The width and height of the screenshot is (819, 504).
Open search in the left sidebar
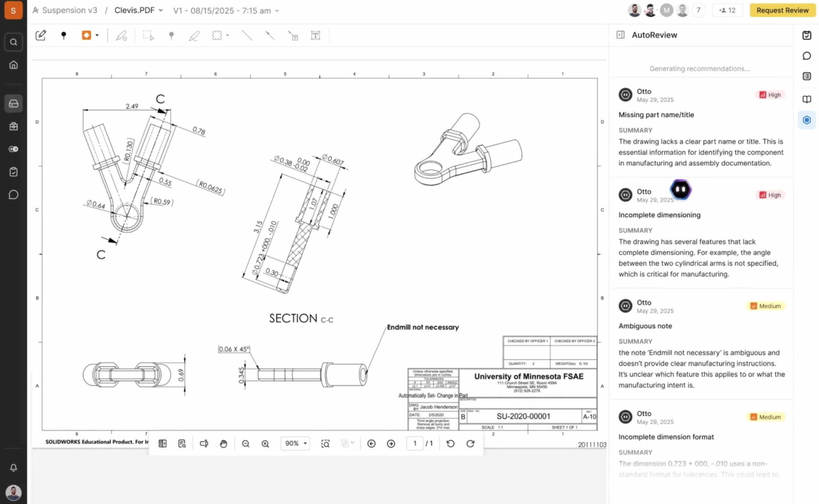click(13, 42)
